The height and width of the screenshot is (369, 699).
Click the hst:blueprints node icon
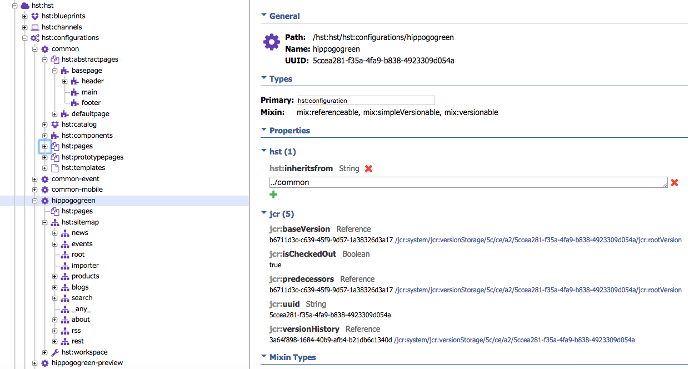(35, 16)
